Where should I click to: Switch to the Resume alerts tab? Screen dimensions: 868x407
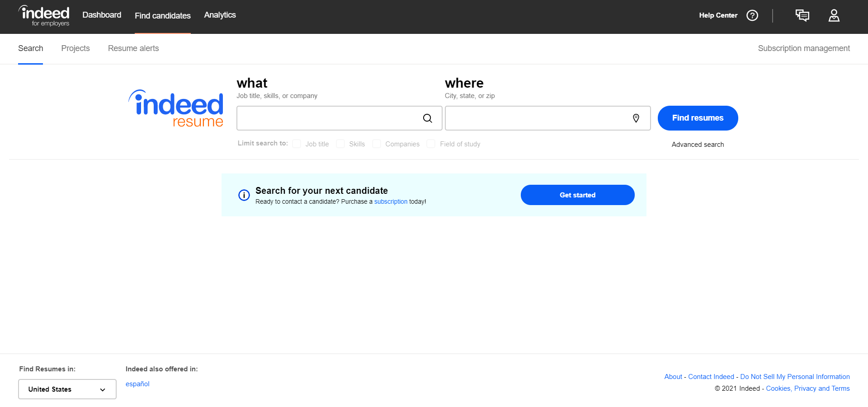[133, 48]
